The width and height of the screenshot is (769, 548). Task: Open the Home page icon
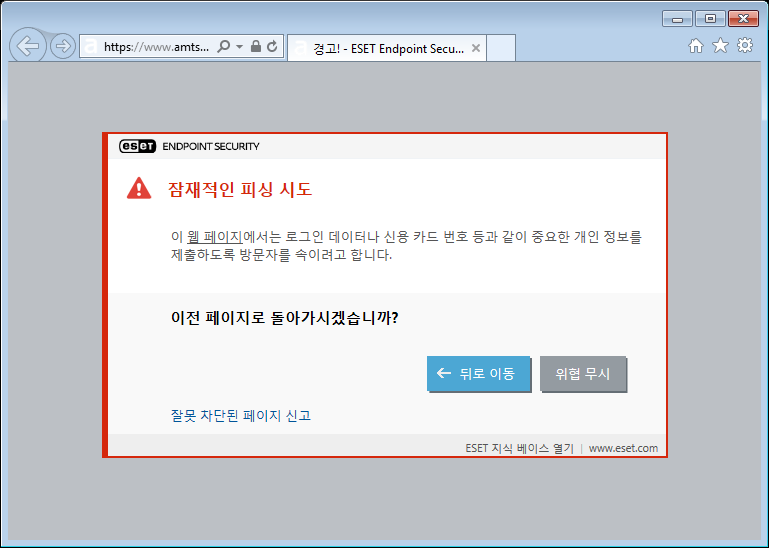[695, 46]
